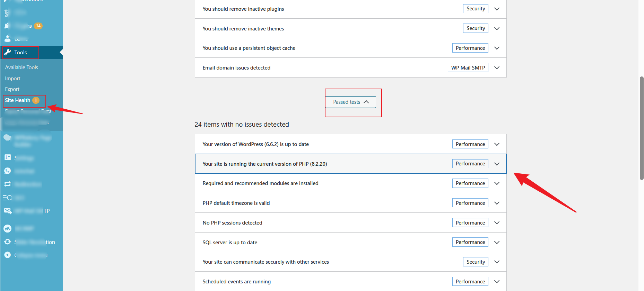
Task: Expand 'You should remove inactive themes' chevron
Action: click(497, 29)
